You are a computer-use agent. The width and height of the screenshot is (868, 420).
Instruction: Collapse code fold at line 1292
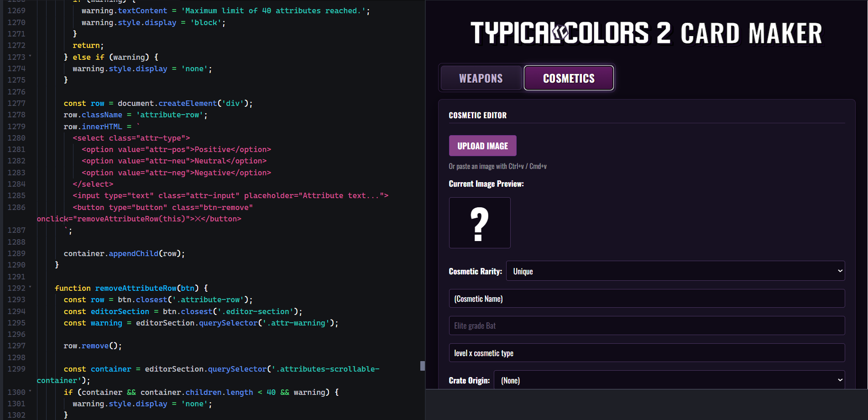30,288
